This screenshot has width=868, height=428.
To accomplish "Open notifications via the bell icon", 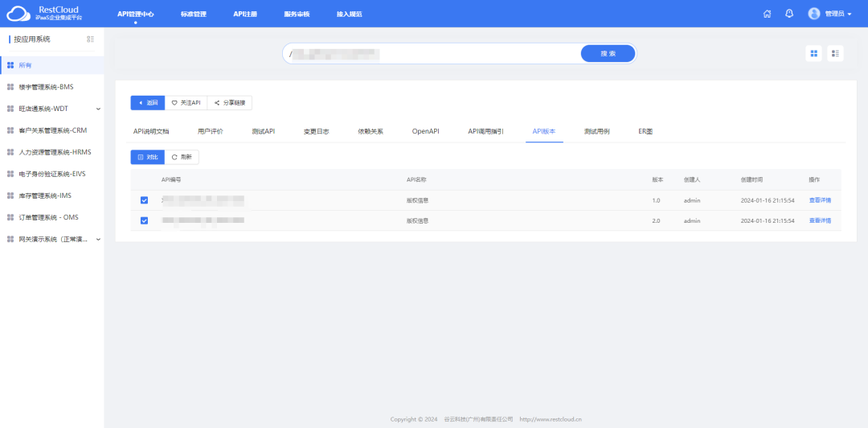I will click(x=789, y=14).
